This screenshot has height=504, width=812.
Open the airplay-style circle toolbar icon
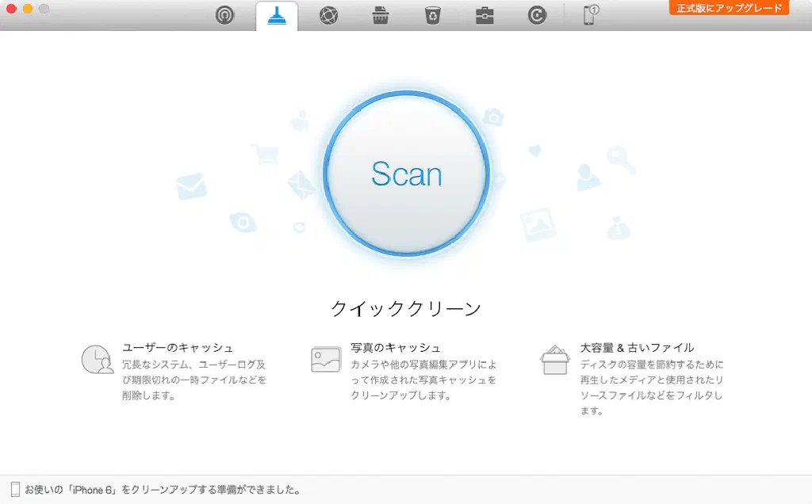click(225, 15)
